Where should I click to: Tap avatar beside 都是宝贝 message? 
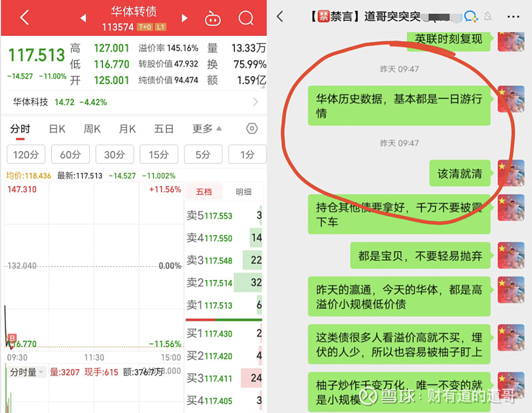pos(511,255)
